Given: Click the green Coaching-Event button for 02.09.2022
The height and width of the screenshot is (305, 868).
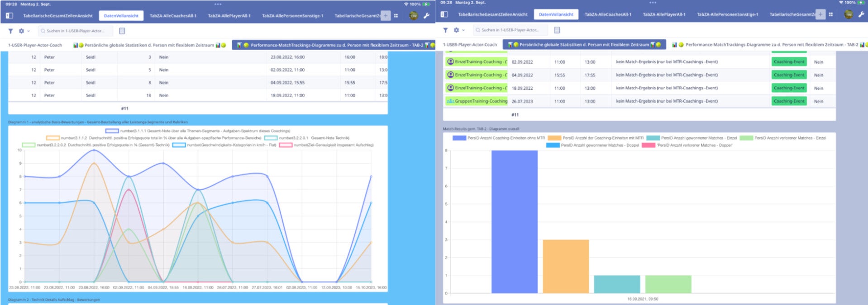Looking at the screenshot, I should [789, 62].
